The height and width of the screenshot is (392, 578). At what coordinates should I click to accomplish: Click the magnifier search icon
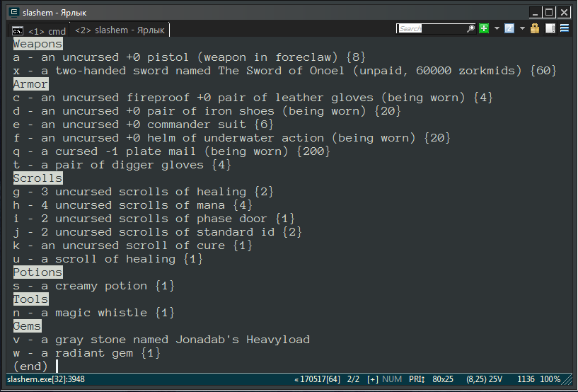click(x=470, y=28)
